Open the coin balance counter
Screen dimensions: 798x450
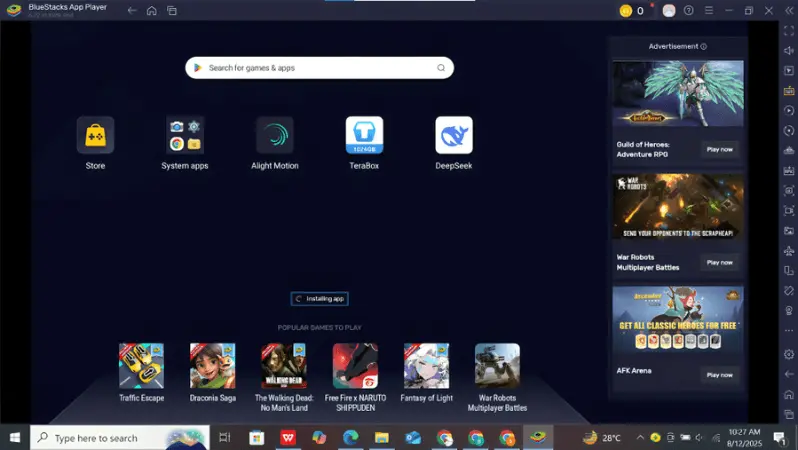click(632, 10)
